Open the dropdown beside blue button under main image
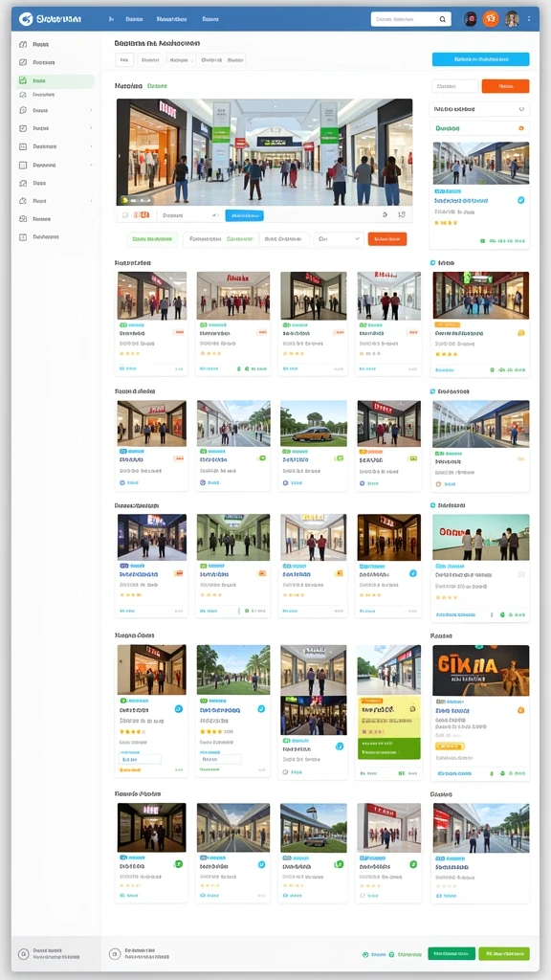This screenshot has height=980, width=551. pyautogui.click(x=188, y=215)
